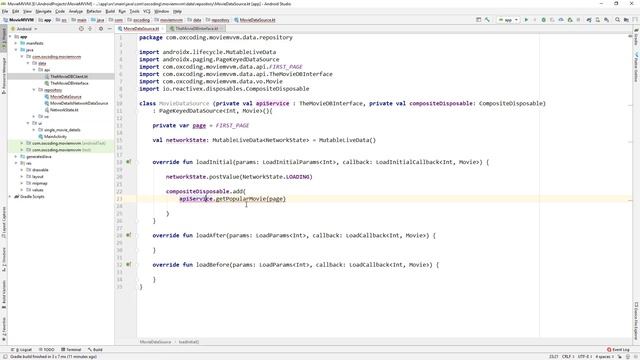Click the scroll-from-source target icon in Project panel
The image size is (640, 360).
point(81,29)
